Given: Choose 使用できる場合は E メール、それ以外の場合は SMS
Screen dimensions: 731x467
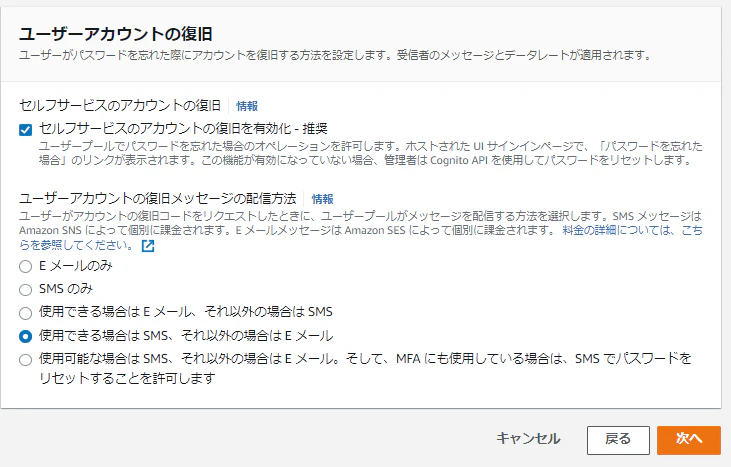Looking at the screenshot, I should click(26, 313).
